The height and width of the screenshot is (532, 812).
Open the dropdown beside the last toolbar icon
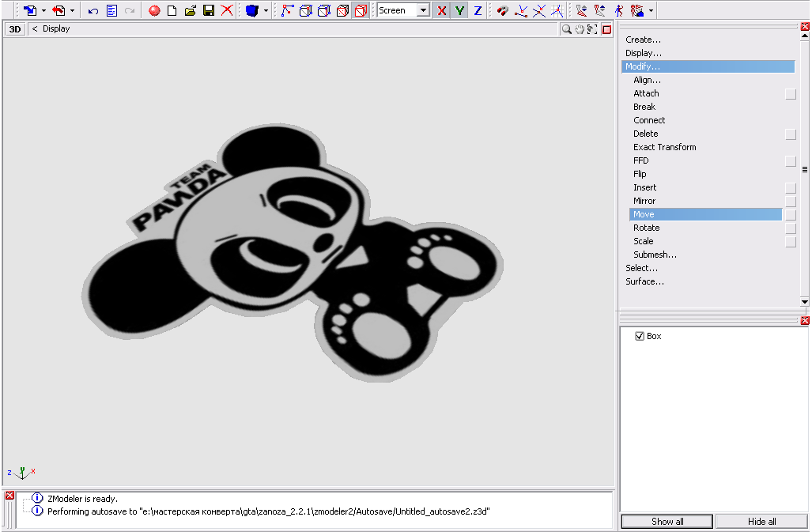651,11
